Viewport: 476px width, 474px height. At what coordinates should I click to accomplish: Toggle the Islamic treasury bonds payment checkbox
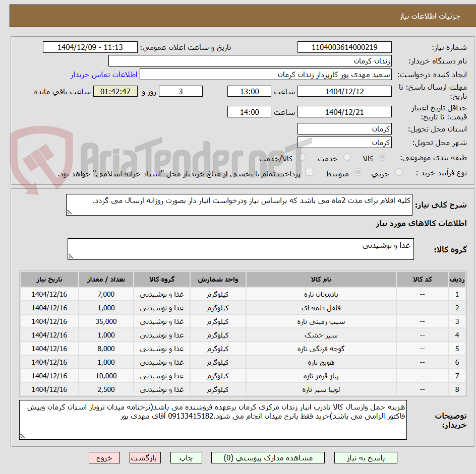tap(309, 172)
